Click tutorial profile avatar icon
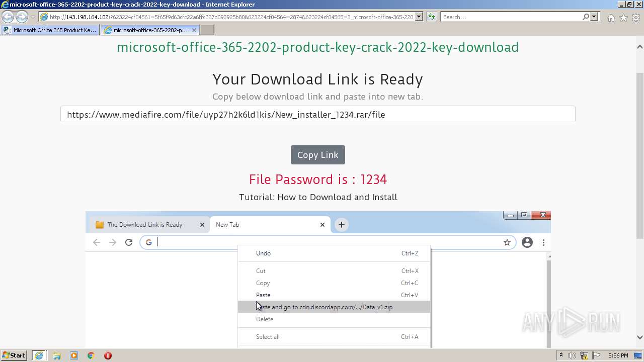Image resolution: width=644 pixels, height=362 pixels. [x=527, y=242]
